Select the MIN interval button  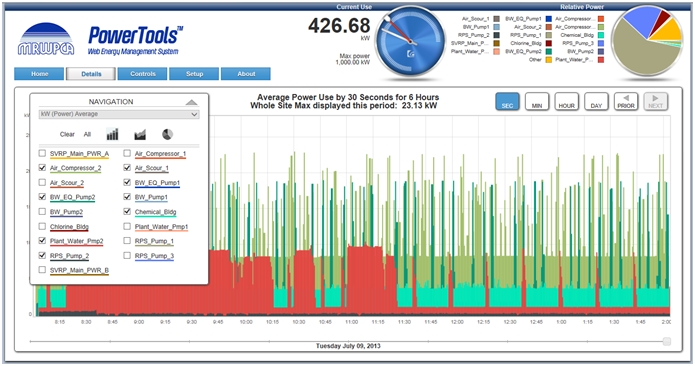click(537, 101)
